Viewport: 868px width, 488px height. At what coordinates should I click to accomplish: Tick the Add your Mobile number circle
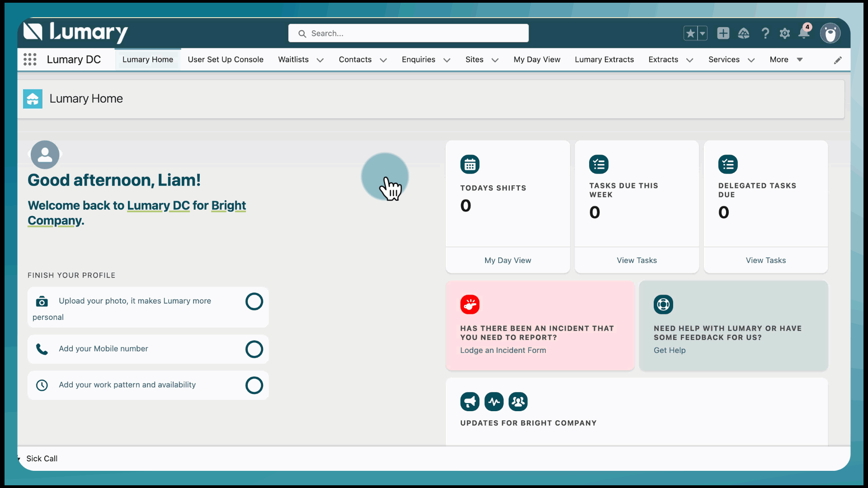[254, 349]
